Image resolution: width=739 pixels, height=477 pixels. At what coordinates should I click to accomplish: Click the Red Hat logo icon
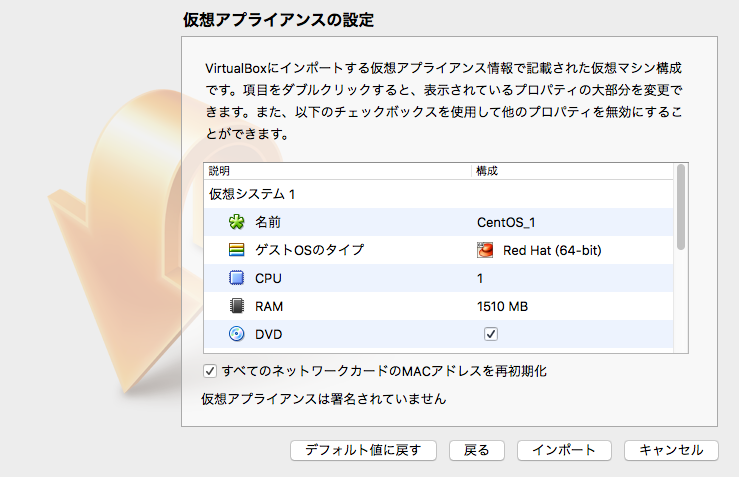pyautogui.click(x=485, y=250)
